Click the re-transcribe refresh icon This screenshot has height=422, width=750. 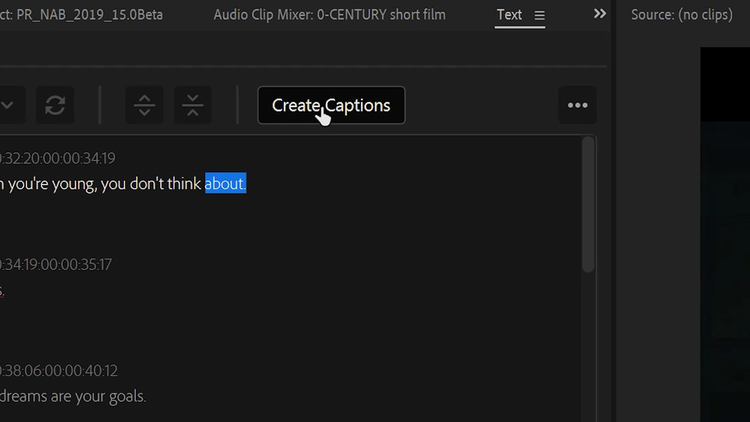tap(55, 105)
